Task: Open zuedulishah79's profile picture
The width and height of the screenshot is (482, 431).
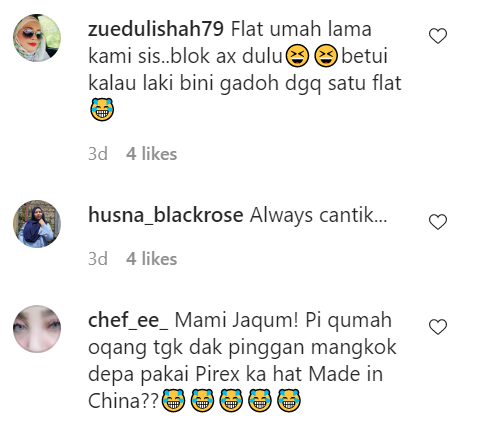Action: click(x=37, y=38)
